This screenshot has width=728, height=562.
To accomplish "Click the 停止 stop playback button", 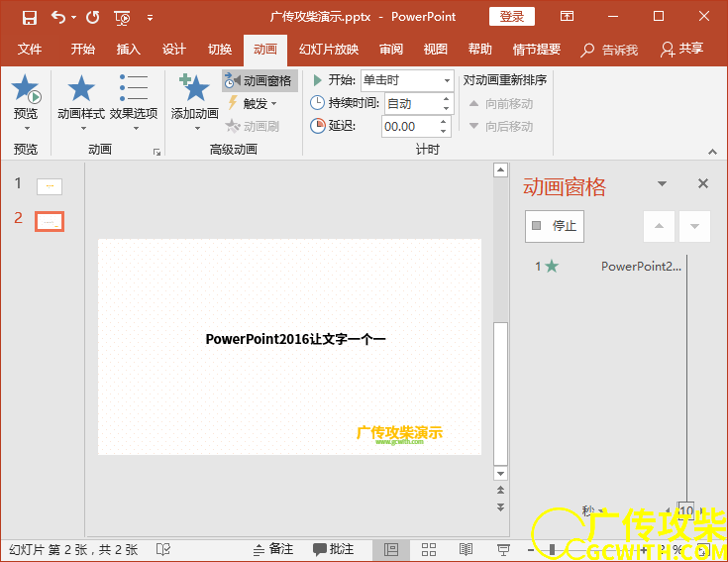I will tap(555, 226).
